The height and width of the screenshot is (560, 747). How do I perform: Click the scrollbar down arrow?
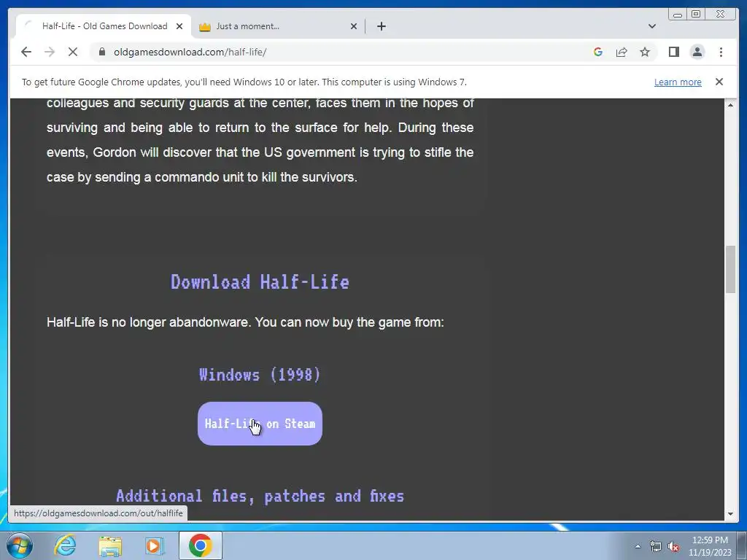tap(730, 514)
